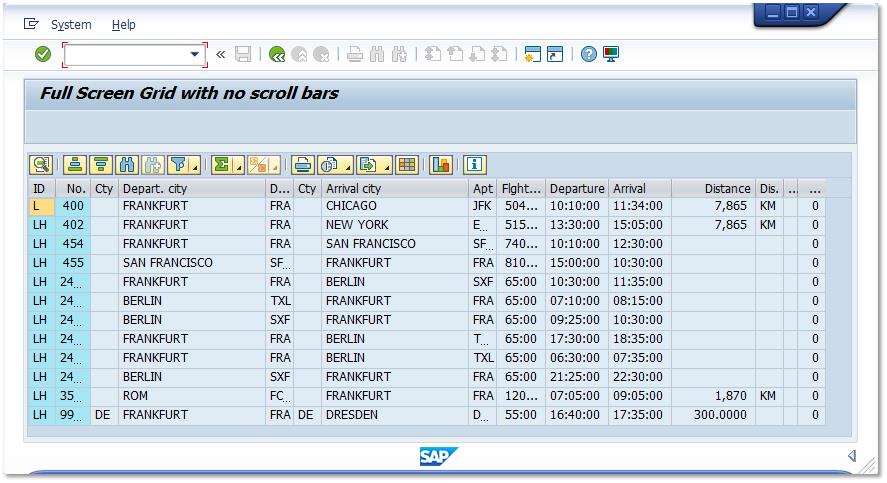The width and height of the screenshot is (887, 483).
Task: Click the Change Layout grid icon
Action: [407, 165]
